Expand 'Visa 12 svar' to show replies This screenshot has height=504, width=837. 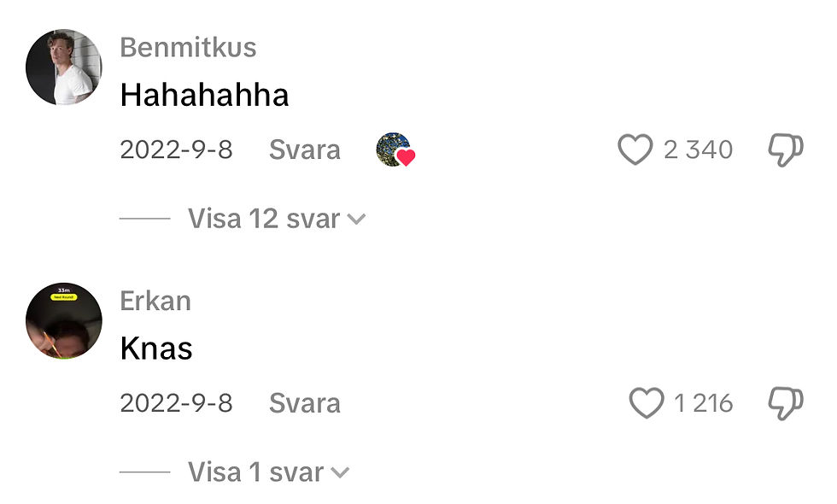[x=263, y=218]
